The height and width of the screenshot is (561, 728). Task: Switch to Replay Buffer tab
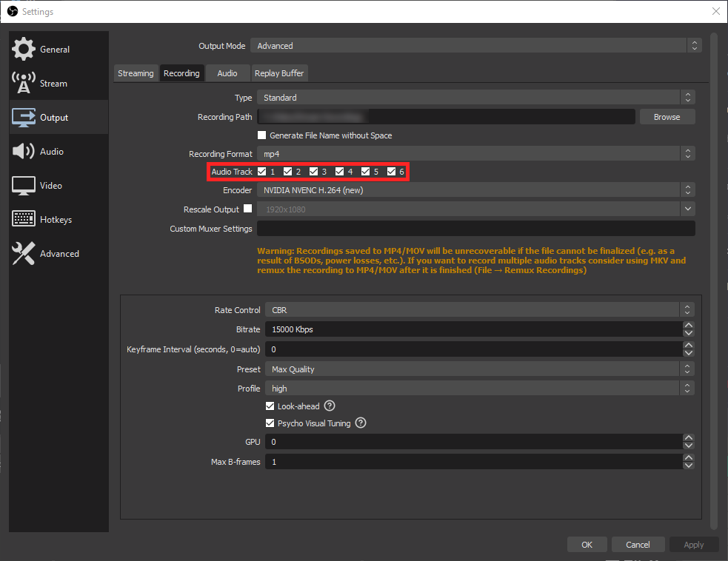click(x=279, y=73)
